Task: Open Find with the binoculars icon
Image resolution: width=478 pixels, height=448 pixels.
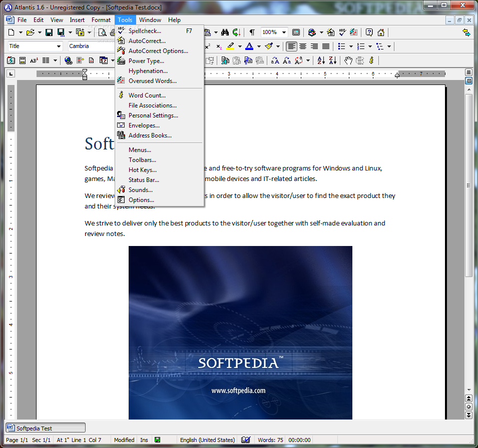Action: pyautogui.click(x=225, y=32)
